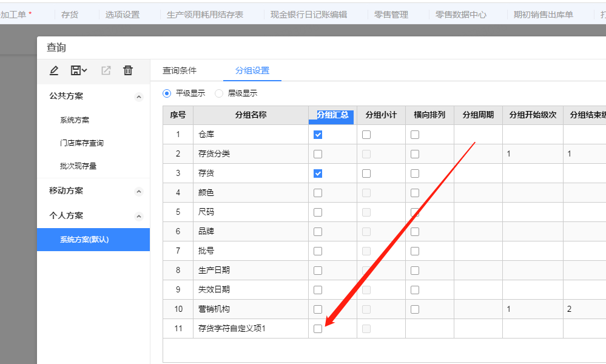Check 横向排列 for 品牌 row

coord(415,232)
